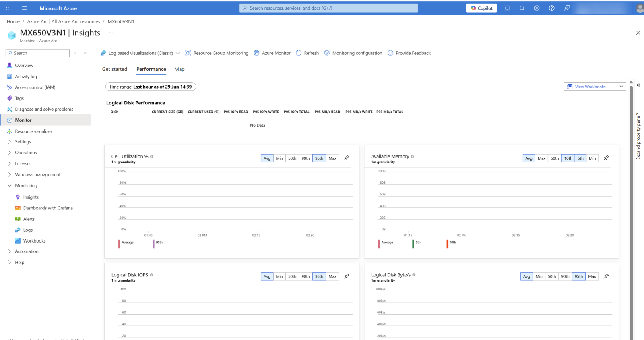This screenshot has width=644, height=340.
Task: Open the help question mark icon
Action: tap(552, 8)
